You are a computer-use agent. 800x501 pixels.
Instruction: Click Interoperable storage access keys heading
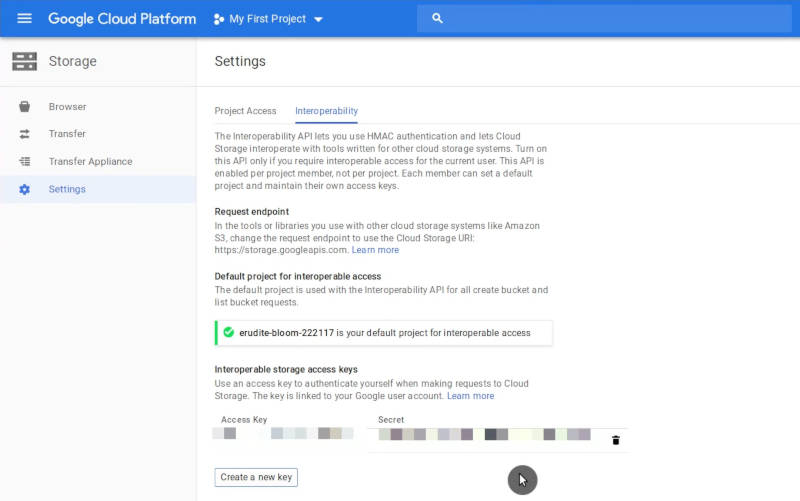click(286, 369)
